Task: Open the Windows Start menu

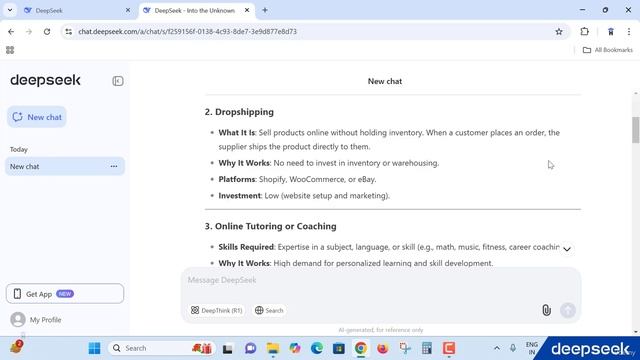Action: [94, 348]
